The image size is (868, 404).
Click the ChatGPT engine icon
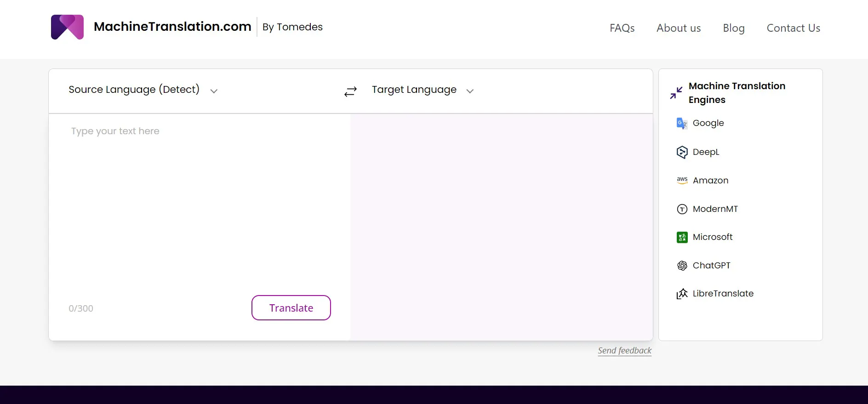pyautogui.click(x=682, y=266)
